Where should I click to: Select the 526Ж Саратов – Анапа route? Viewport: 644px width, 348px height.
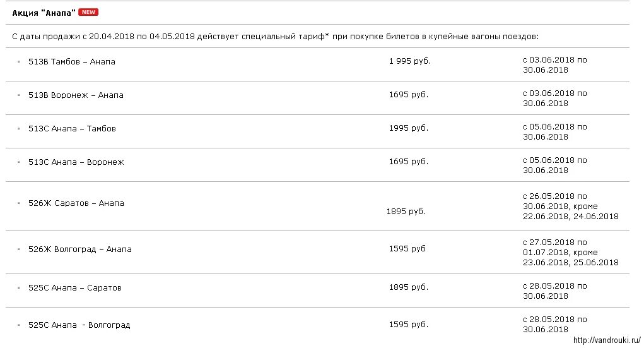tap(76, 203)
